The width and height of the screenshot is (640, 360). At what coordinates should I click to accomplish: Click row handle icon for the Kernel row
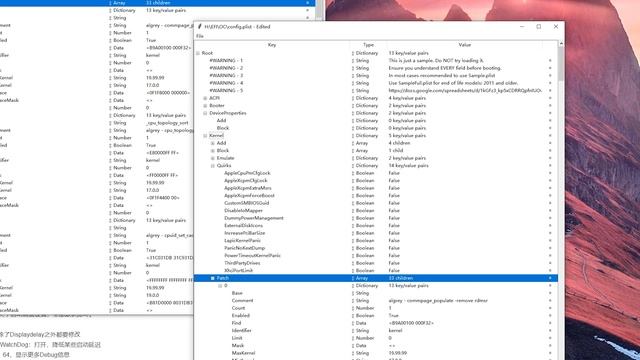tap(550, 136)
